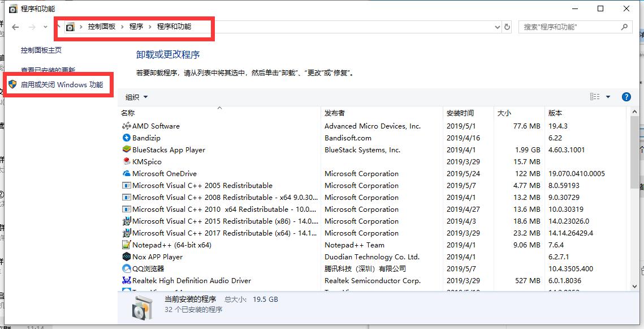Open the view options dropdown arrow
This screenshot has width=644, height=329.
point(608,97)
